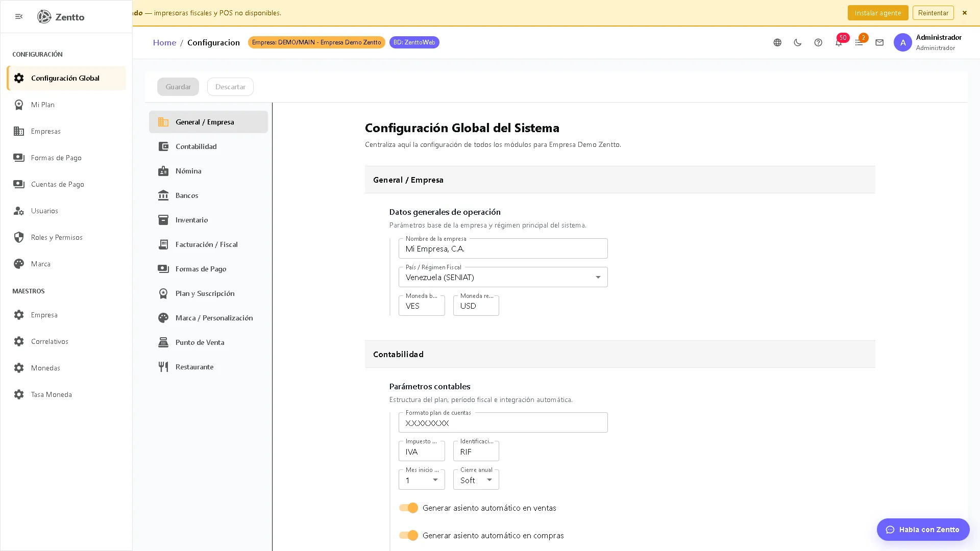The height and width of the screenshot is (551, 980).
Task: Dismiss the warning banner with the X
Action: [964, 13]
